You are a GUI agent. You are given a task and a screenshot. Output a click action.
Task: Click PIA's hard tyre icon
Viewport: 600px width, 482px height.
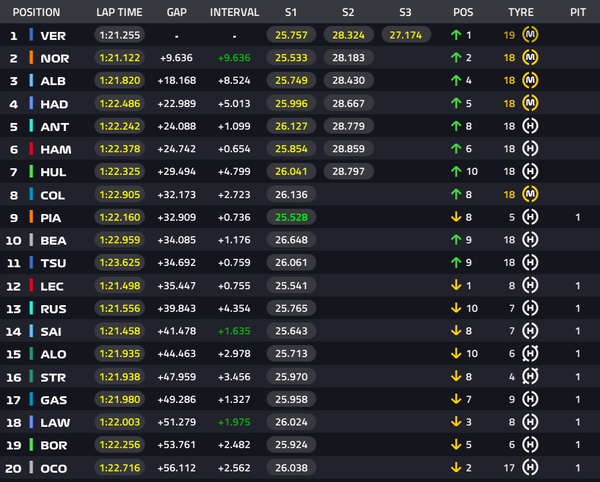(x=530, y=217)
